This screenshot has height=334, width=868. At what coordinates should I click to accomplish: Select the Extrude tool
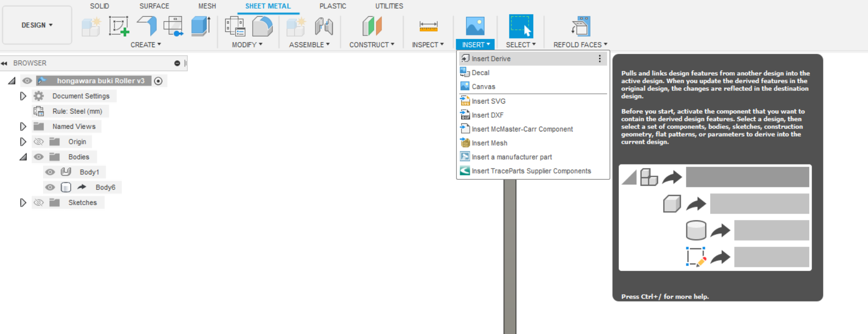(200, 26)
